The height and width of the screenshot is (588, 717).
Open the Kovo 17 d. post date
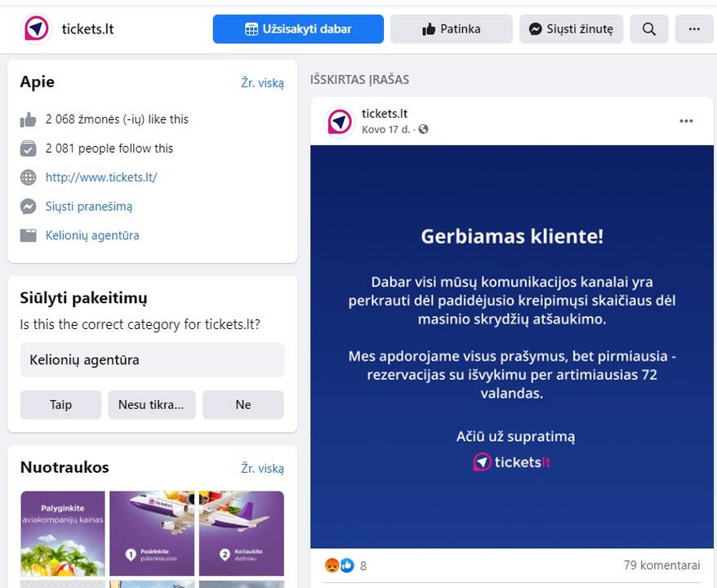click(386, 130)
